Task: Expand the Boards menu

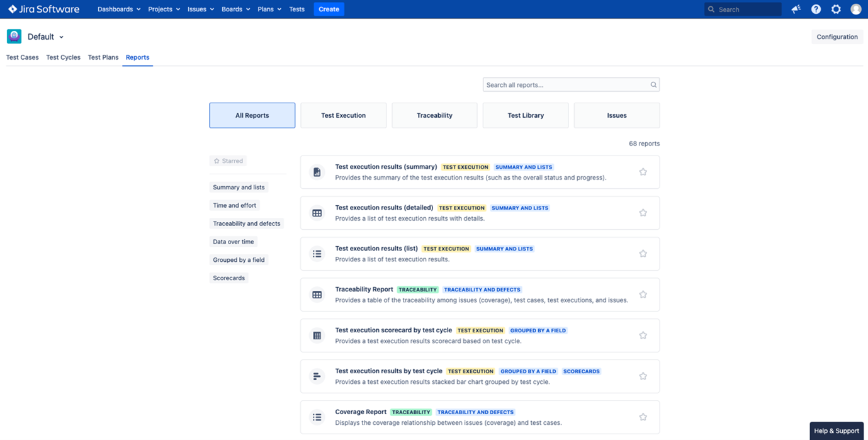Action: tap(235, 9)
